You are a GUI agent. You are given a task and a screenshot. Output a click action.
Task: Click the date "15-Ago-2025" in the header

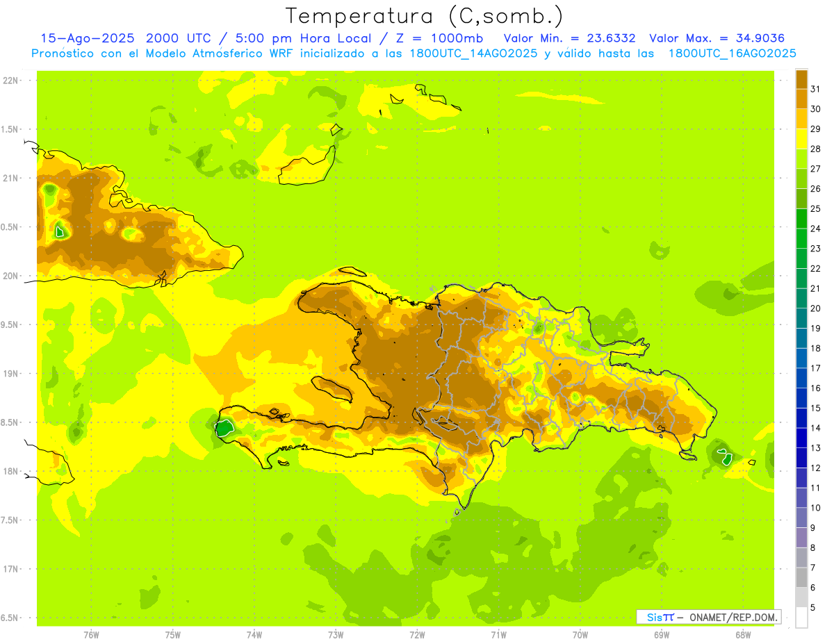pos(87,38)
